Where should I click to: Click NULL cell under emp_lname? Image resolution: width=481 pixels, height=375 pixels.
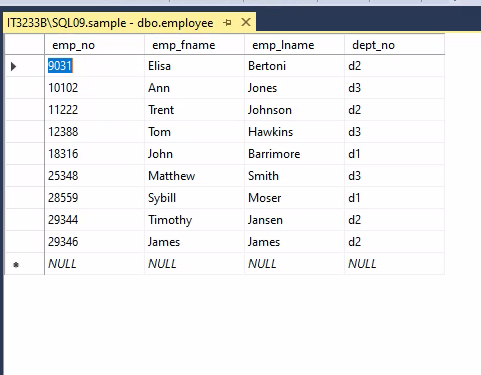295,264
